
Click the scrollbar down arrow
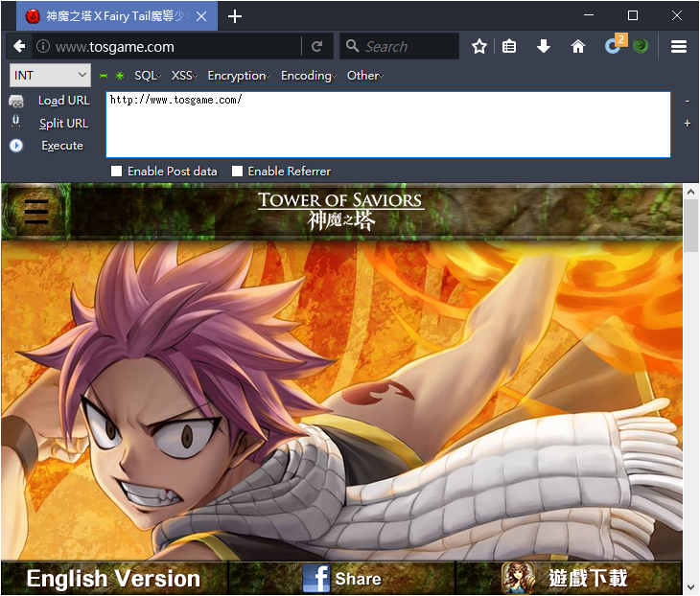coord(690,587)
